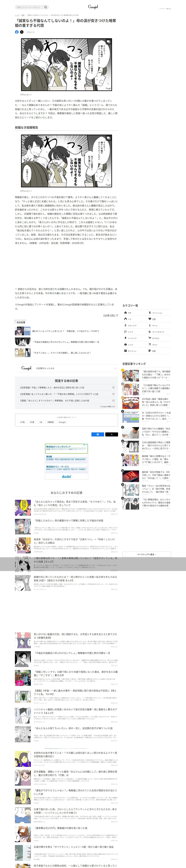Select the #代償 keyword tag

click(x=32, y=422)
